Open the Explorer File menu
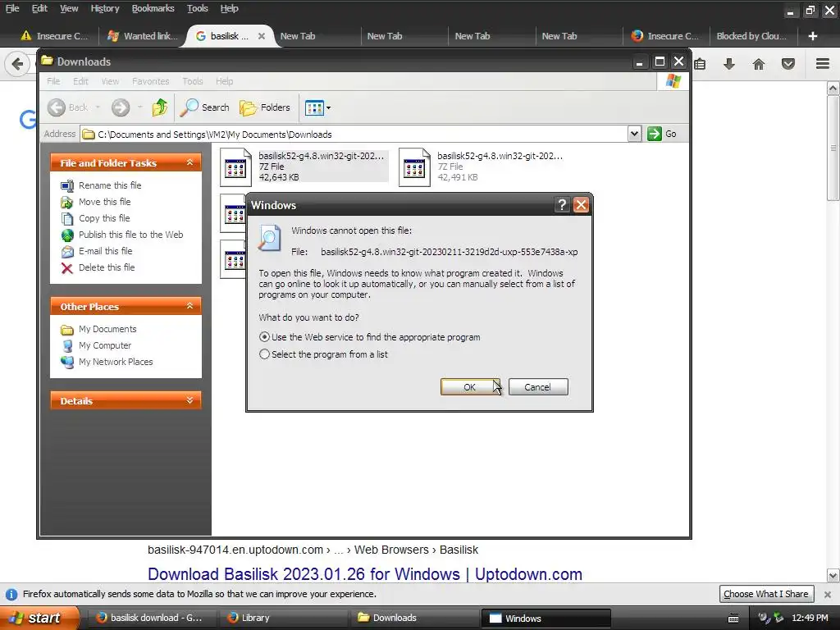Viewport: 840px width, 630px height. (x=53, y=81)
